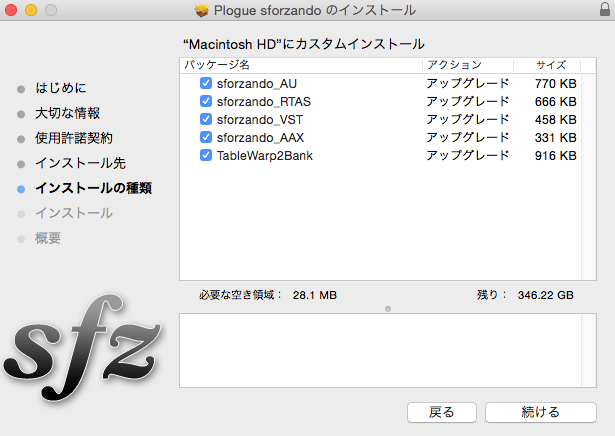The width and height of the screenshot is (615, 436).
Task: Select the sforzando_VST package name
Action: point(260,120)
